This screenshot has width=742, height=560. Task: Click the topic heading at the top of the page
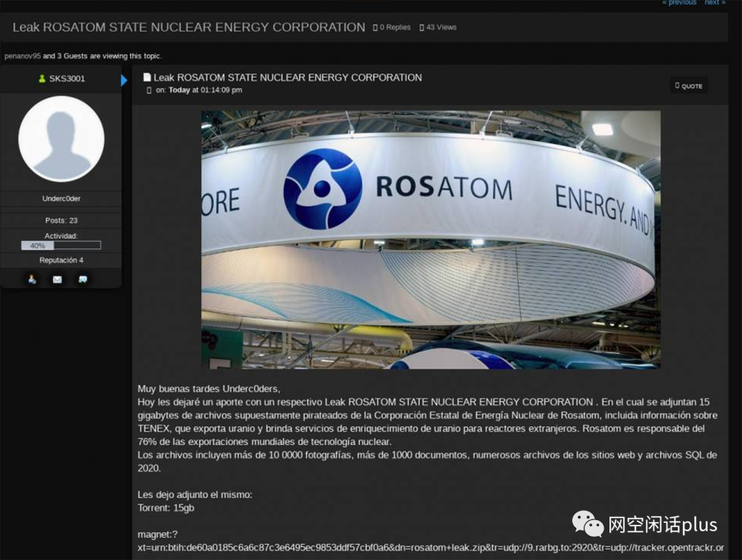pos(189,27)
